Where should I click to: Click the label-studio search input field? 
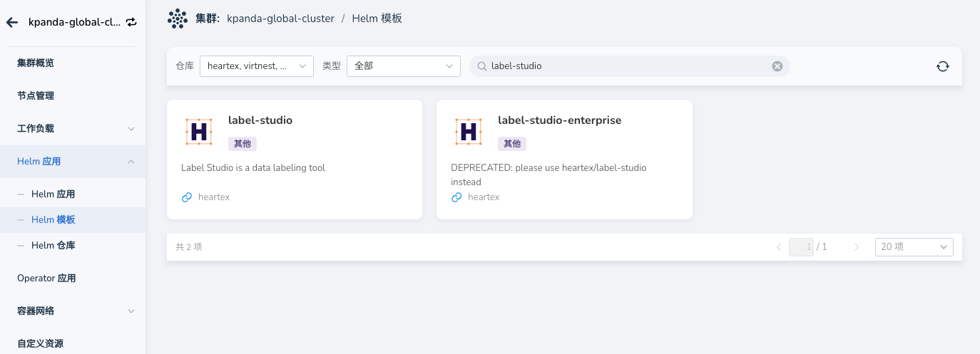(x=628, y=66)
